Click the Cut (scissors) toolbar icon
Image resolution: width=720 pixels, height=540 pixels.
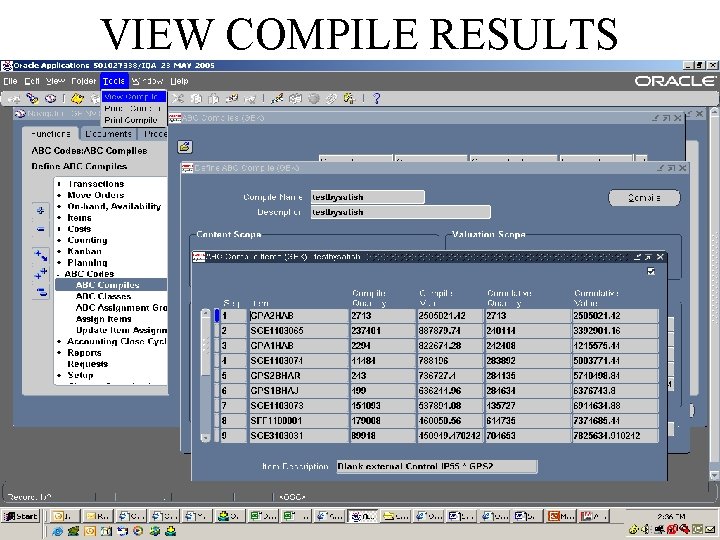tap(178, 98)
